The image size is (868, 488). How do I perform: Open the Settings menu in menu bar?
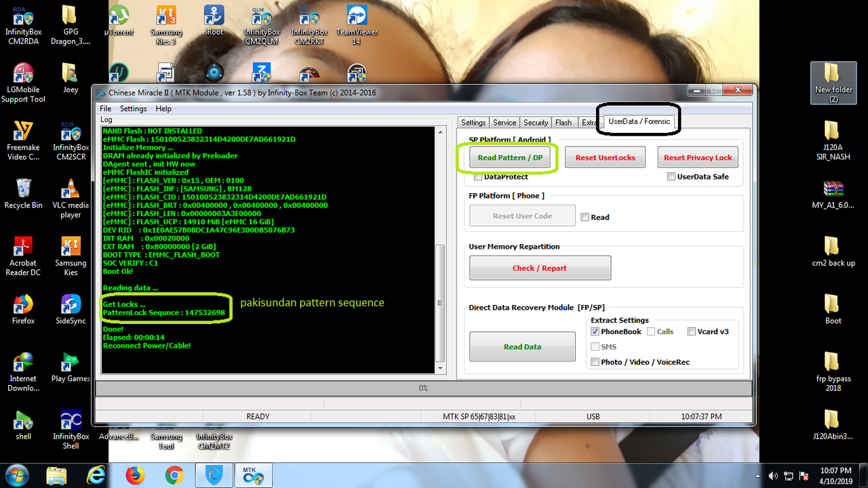click(133, 108)
